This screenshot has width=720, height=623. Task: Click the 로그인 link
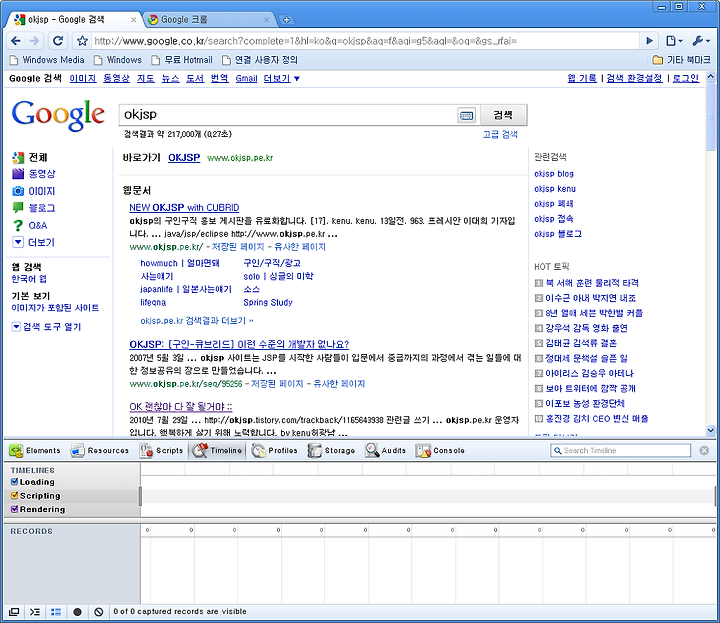click(x=686, y=79)
